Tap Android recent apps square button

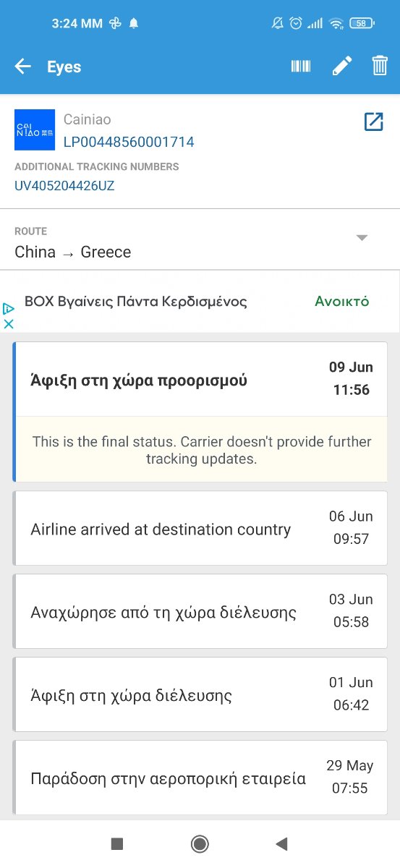pyautogui.click(x=117, y=843)
